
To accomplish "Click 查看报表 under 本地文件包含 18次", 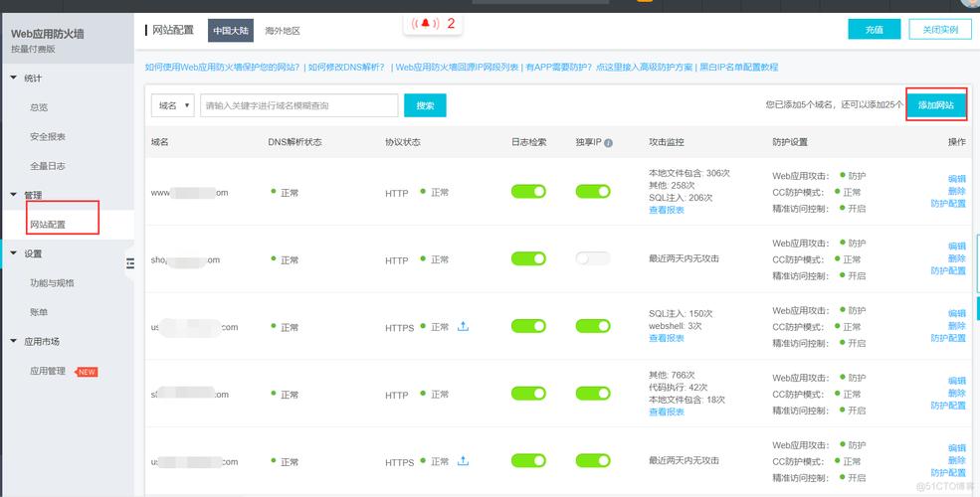I will coord(667,413).
